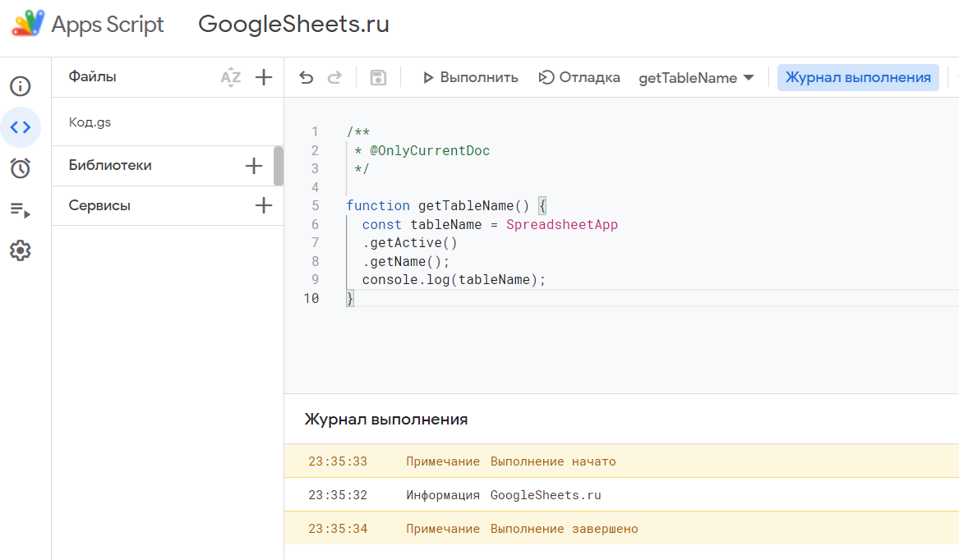Sort files alphabetically with AZ icon

pyautogui.click(x=231, y=78)
